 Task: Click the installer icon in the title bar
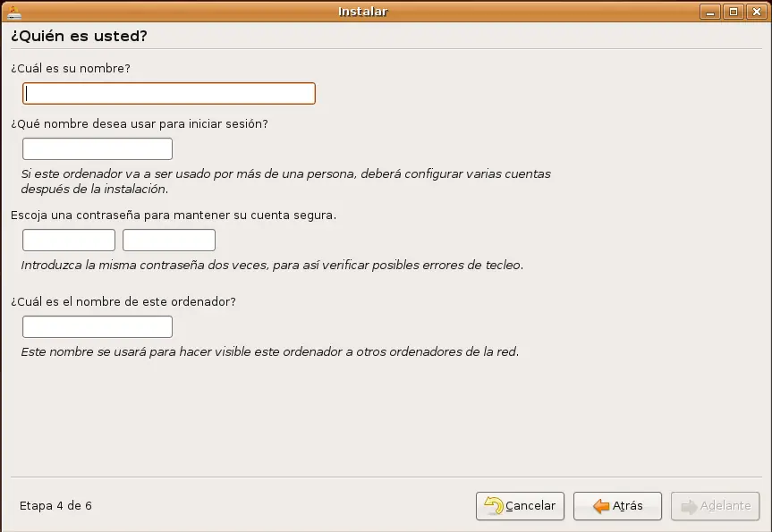click(x=14, y=12)
